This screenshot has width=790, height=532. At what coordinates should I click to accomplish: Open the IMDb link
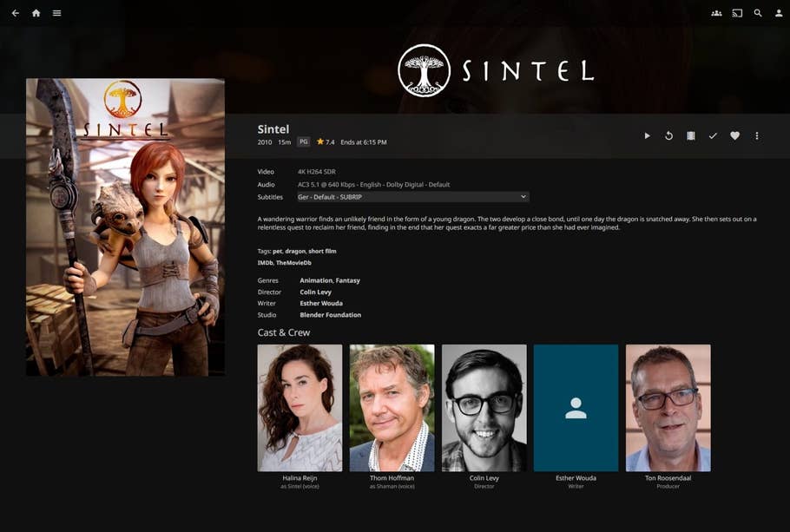[265, 263]
